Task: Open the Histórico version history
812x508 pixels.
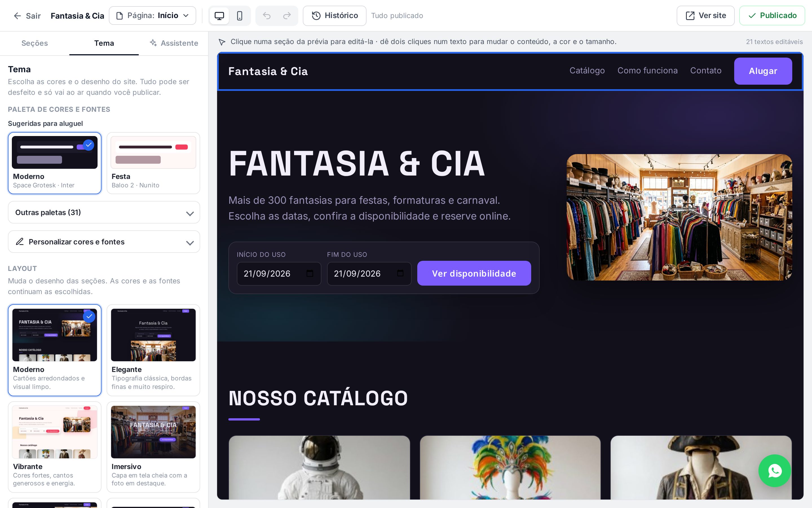Action: [x=335, y=16]
